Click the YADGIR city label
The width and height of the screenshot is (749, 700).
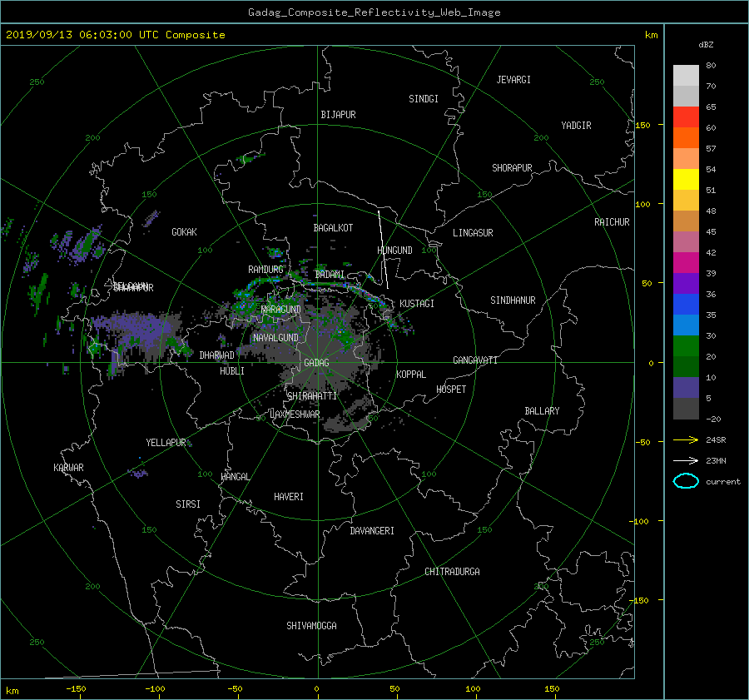(x=576, y=126)
